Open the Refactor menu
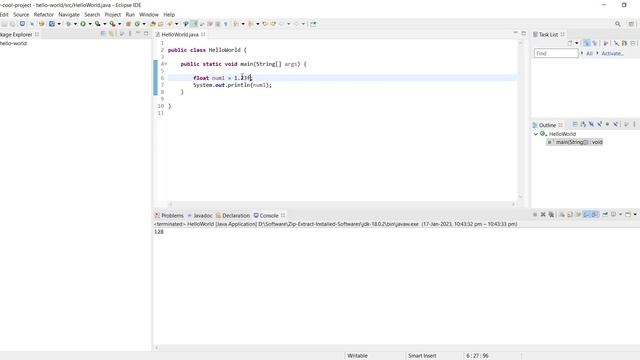This screenshot has height=360, width=640. tap(44, 15)
